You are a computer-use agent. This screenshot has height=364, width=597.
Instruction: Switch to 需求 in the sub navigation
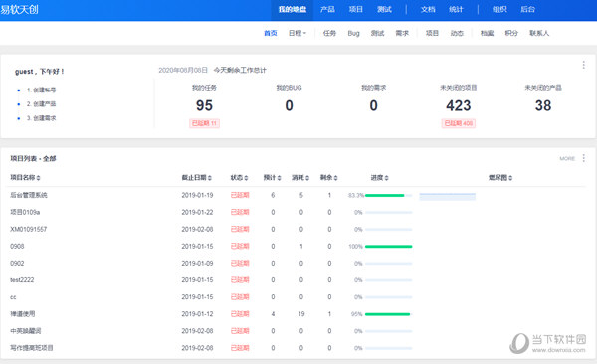402,33
